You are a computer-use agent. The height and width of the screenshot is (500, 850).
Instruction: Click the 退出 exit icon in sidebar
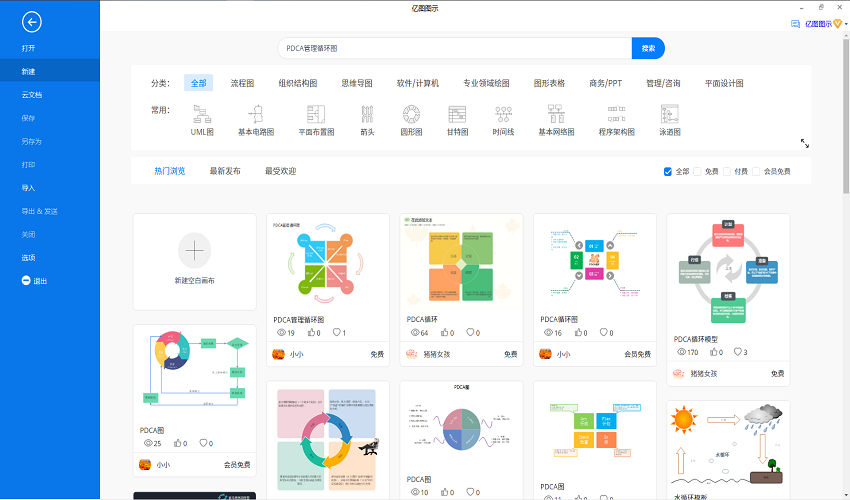(26, 280)
